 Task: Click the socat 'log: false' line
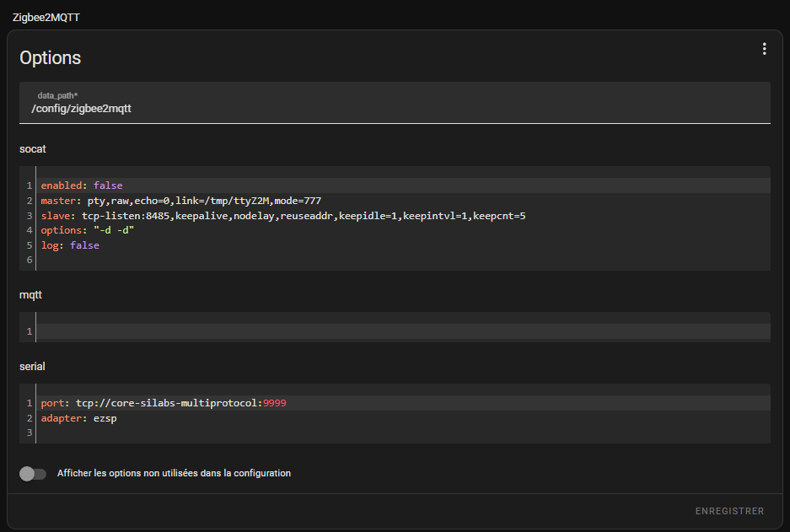tap(70, 245)
